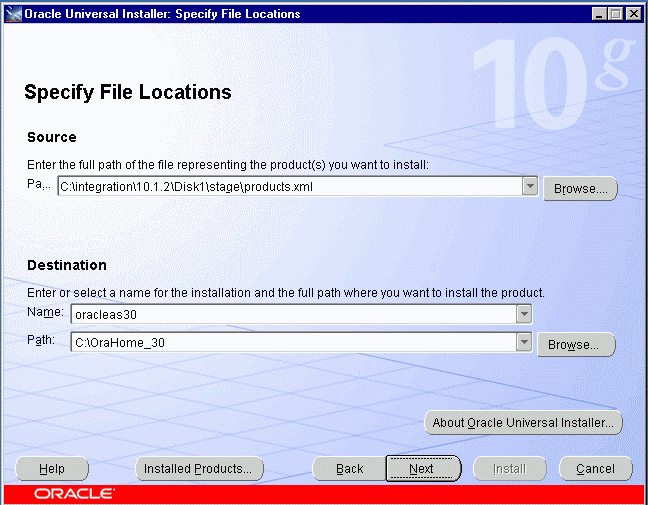
Task: Cancel the installation
Action: 596,469
